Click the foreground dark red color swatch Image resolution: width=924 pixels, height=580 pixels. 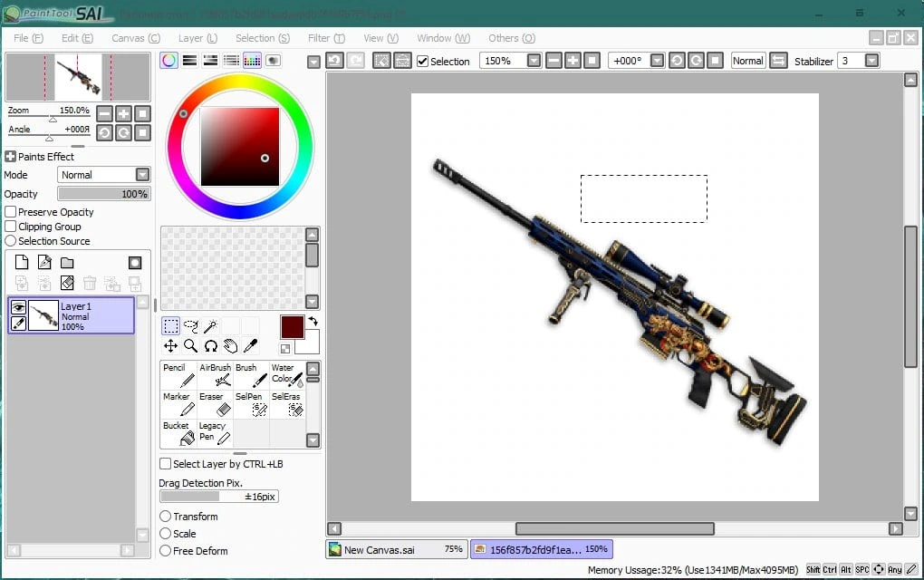coord(293,327)
